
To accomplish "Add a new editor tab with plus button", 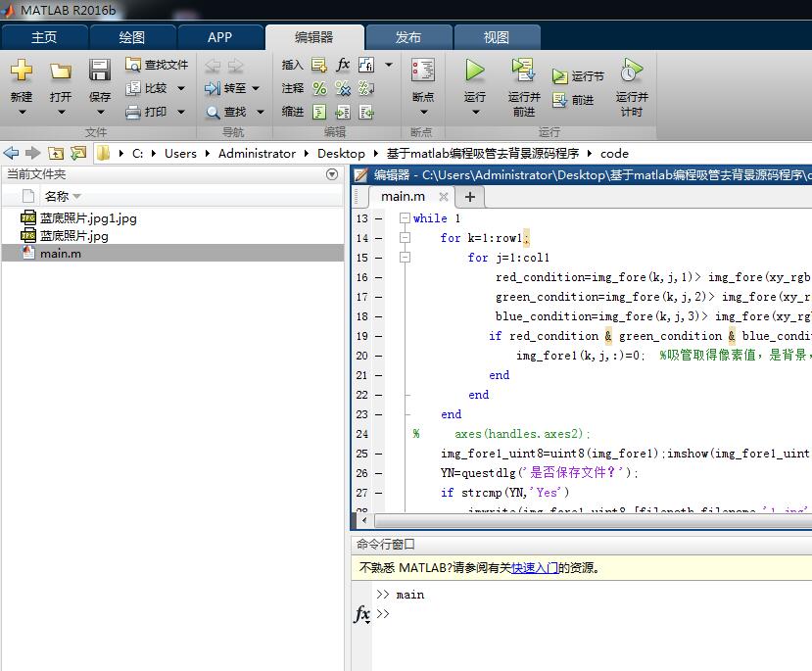I will coord(470,197).
